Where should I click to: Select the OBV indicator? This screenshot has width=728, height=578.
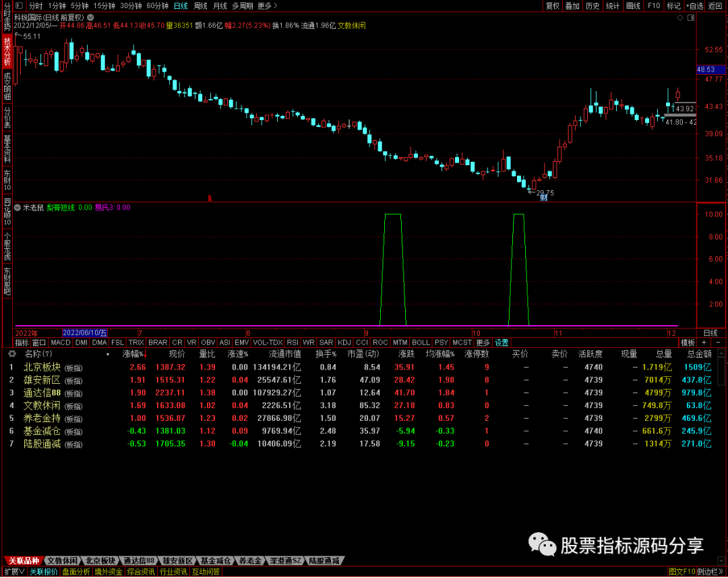(208, 343)
